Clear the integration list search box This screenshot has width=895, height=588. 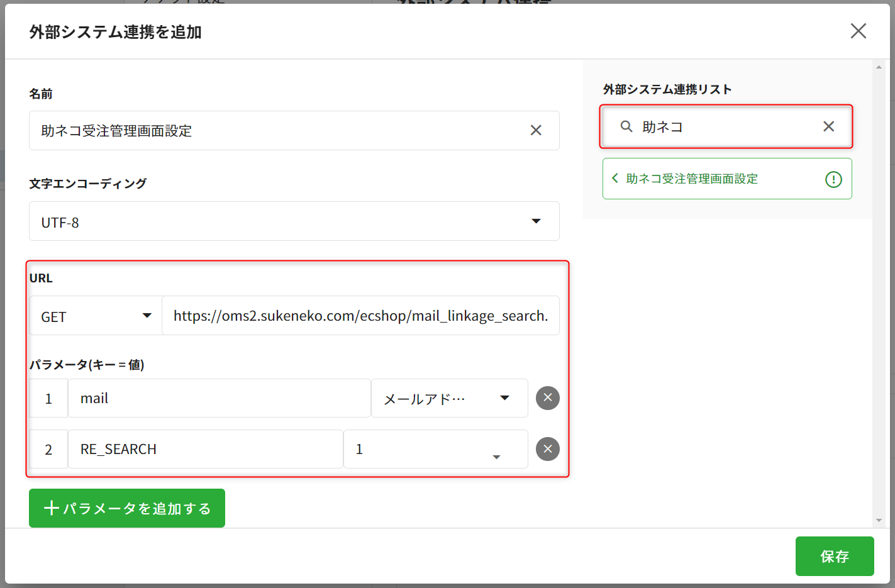(x=828, y=126)
